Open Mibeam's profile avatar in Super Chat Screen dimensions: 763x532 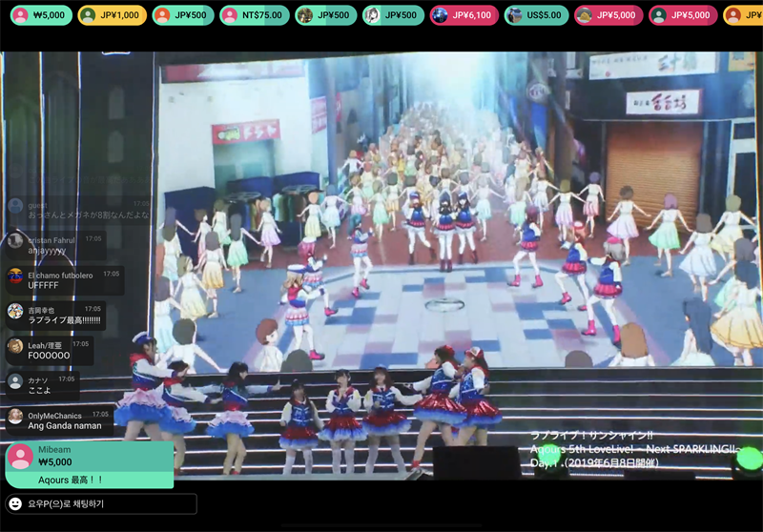19,457
